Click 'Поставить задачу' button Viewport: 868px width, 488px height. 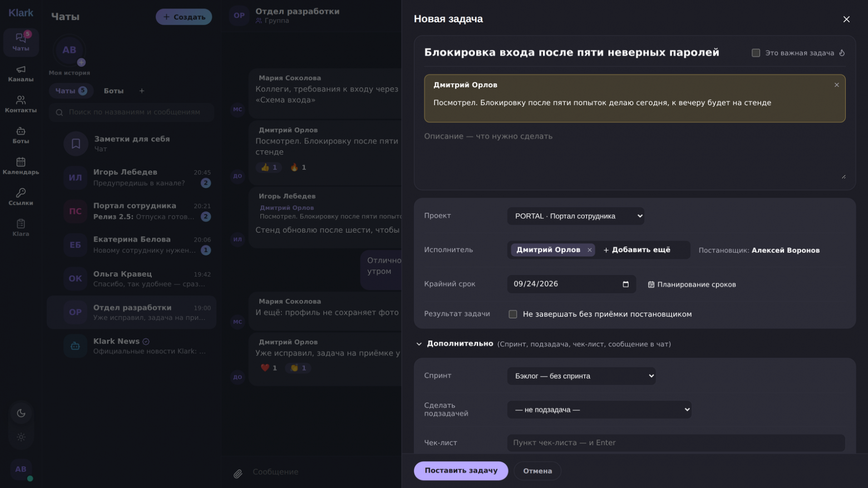(461, 471)
